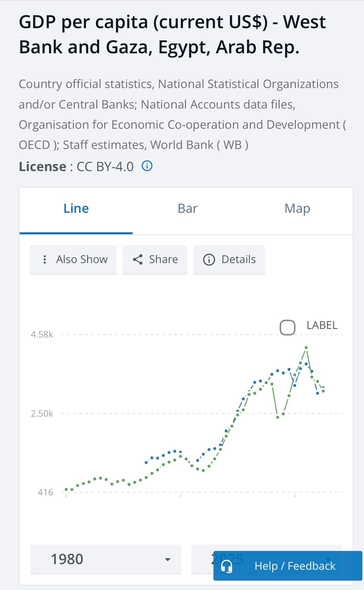364x590 pixels.
Task: Open the Details button
Action: tap(229, 260)
